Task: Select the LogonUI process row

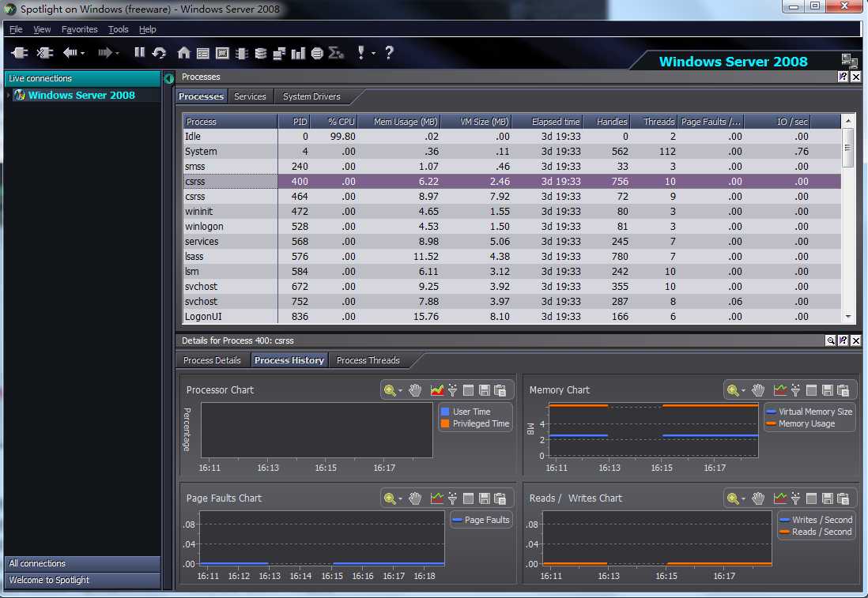Action: coord(511,317)
